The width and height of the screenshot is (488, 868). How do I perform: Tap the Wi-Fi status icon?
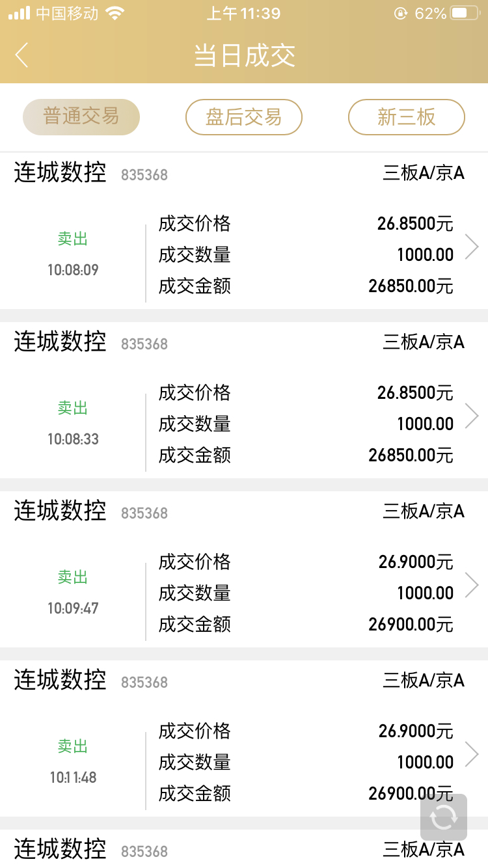coord(115,13)
